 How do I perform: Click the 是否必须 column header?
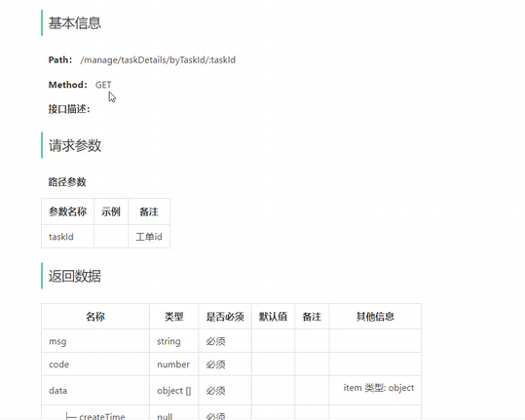(x=225, y=317)
